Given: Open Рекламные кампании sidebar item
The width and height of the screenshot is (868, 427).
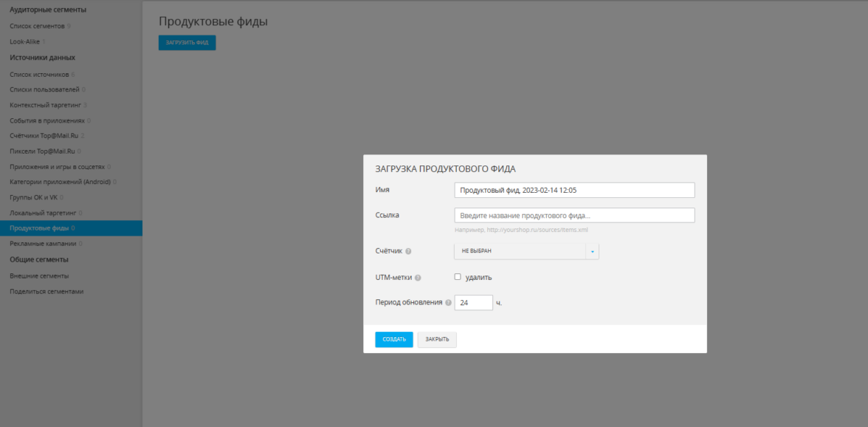Looking at the screenshot, I should (43, 243).
